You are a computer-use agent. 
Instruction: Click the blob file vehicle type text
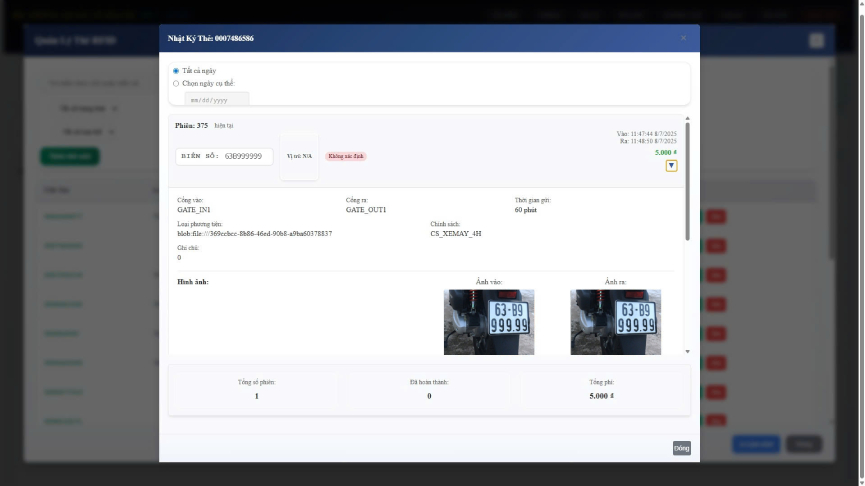tap(255, 233)
